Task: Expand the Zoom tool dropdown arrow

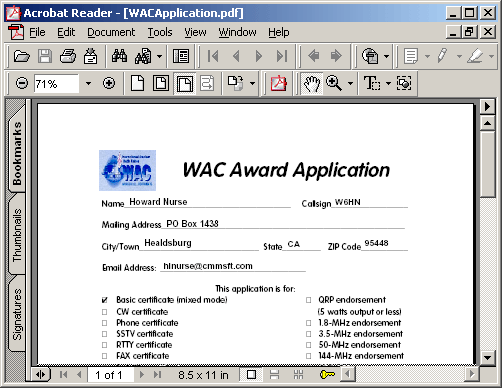Action: [x=350, y=83]
